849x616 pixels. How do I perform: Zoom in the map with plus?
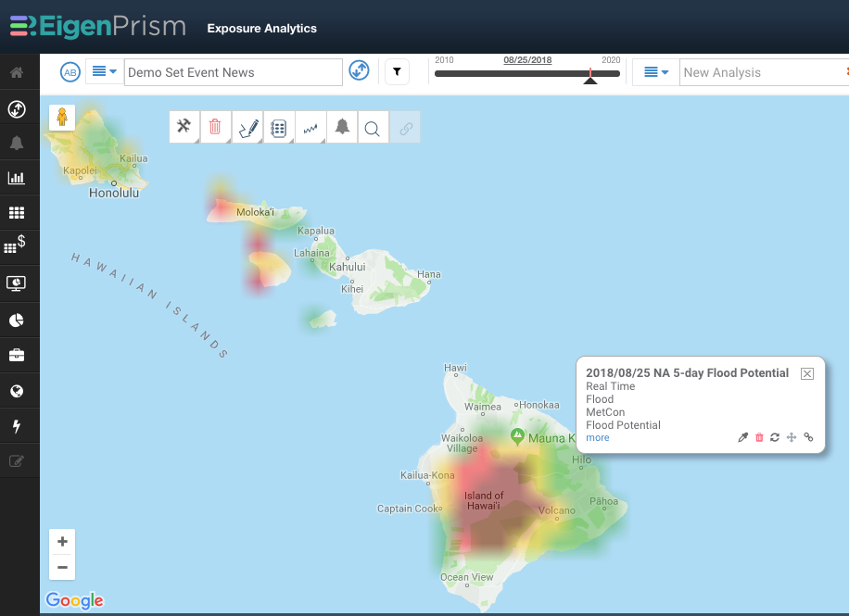tap(62, 541)
